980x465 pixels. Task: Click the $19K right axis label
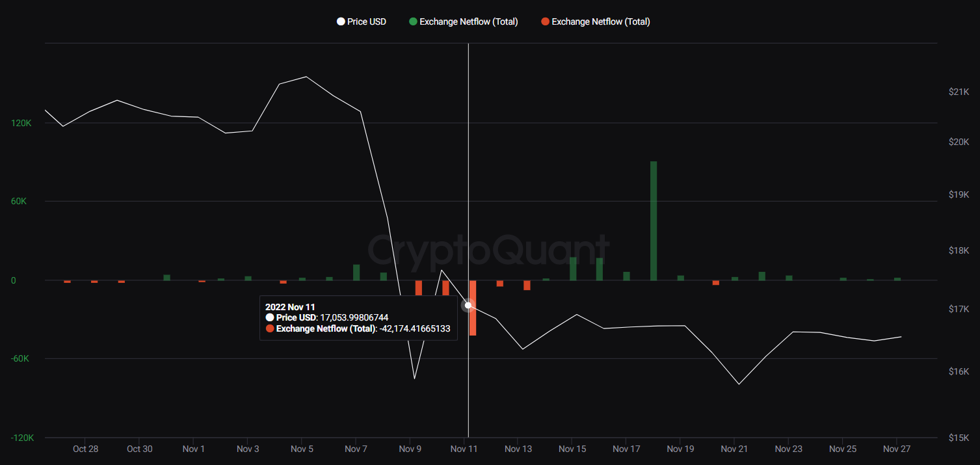(959, 194)
